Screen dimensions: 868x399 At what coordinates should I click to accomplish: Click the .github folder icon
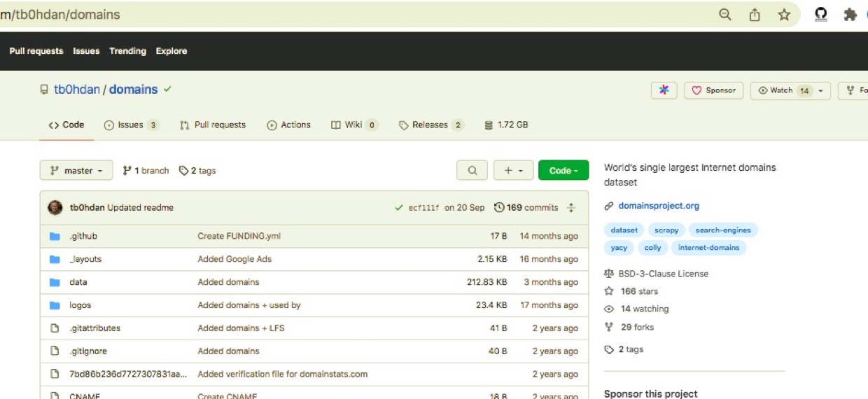(x=55, y=236)
